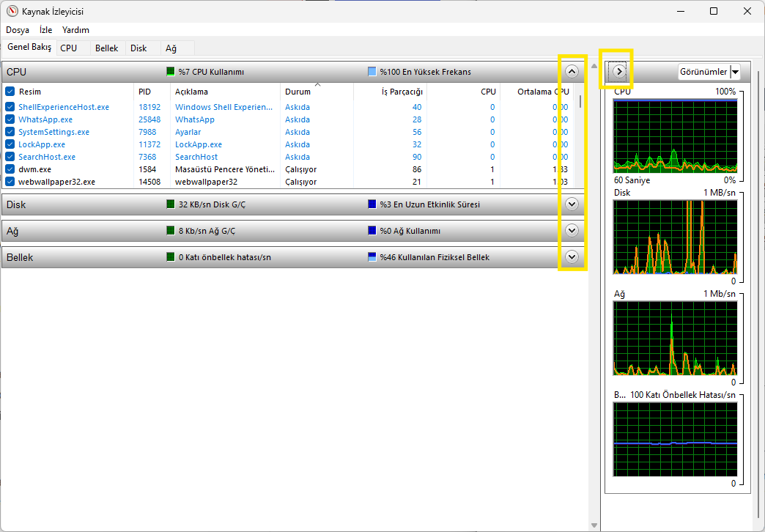Select the Genel Bakış tab
Image resolution: width=765 pixels, height=532 pixels.
pos(29,48)
